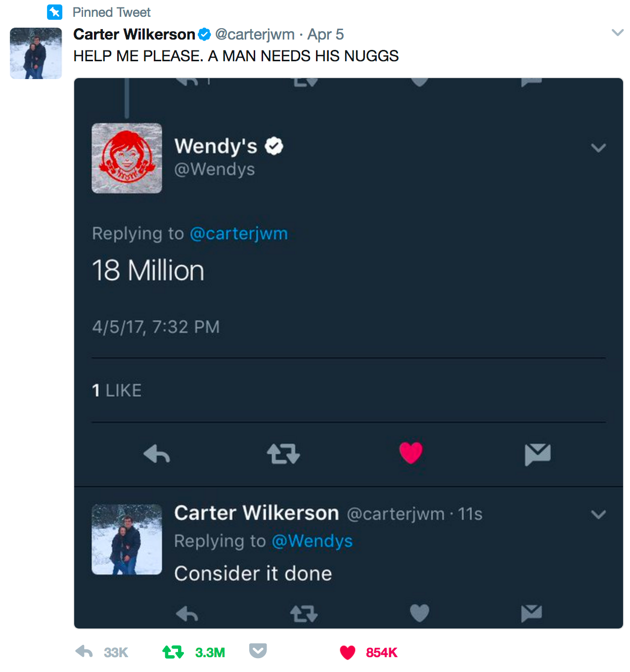This screenshot has width=630, height=672.
Task: Click the envelope icon under 'Consider it done'
Action: [532, 613]
